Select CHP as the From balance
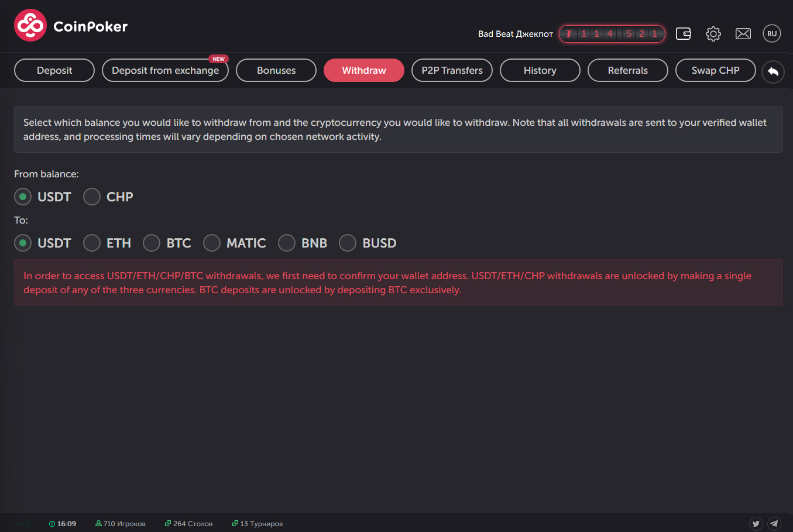The image size is (793, 532). (x=92, y=197)
